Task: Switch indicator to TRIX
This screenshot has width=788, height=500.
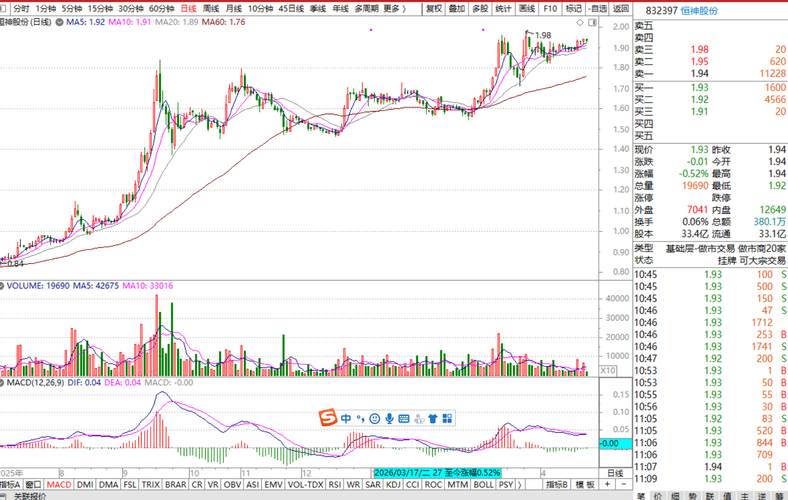Action: [x=150, y=485]
